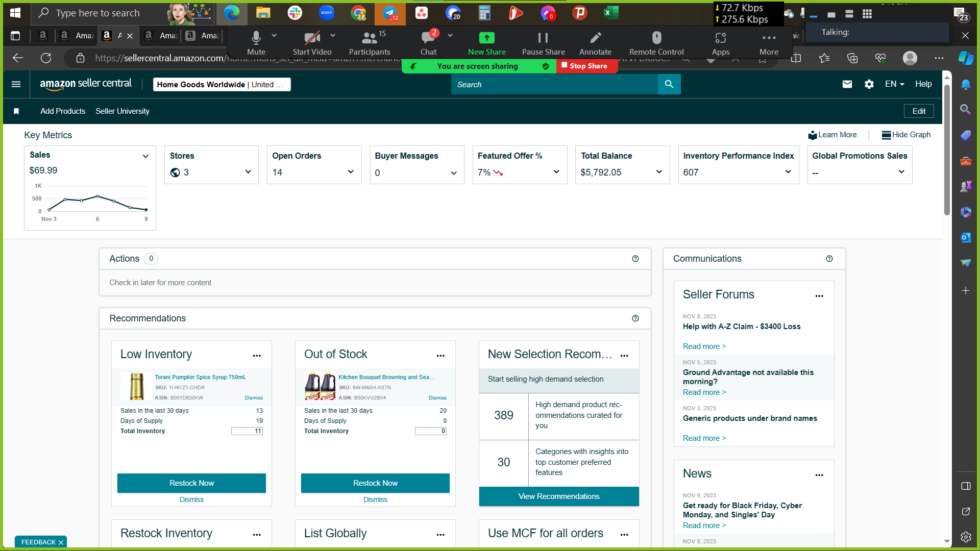Open Zoom Annotate tool
The width and height of the screenshot is (980, 551).
click(595, 43)
